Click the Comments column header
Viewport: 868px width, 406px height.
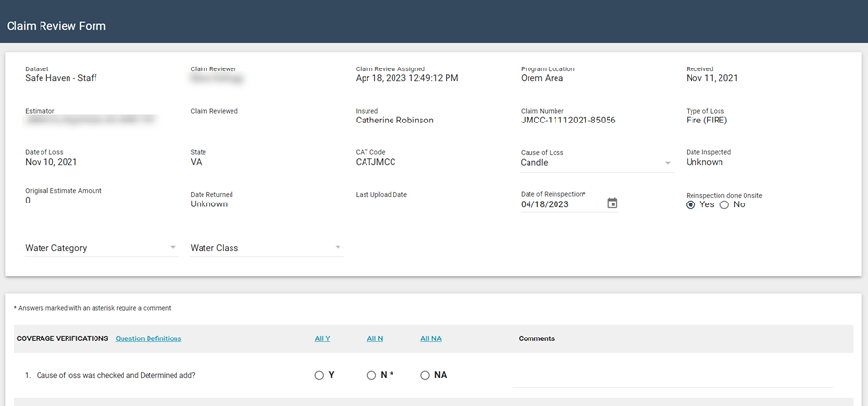click(536, 338)
